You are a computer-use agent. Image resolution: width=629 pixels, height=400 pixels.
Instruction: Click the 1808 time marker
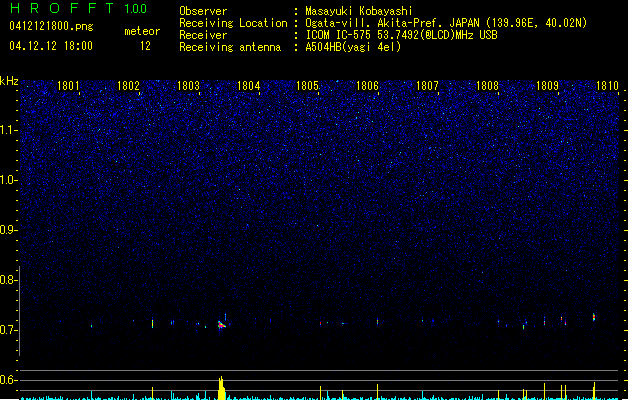tap(487, 86)
